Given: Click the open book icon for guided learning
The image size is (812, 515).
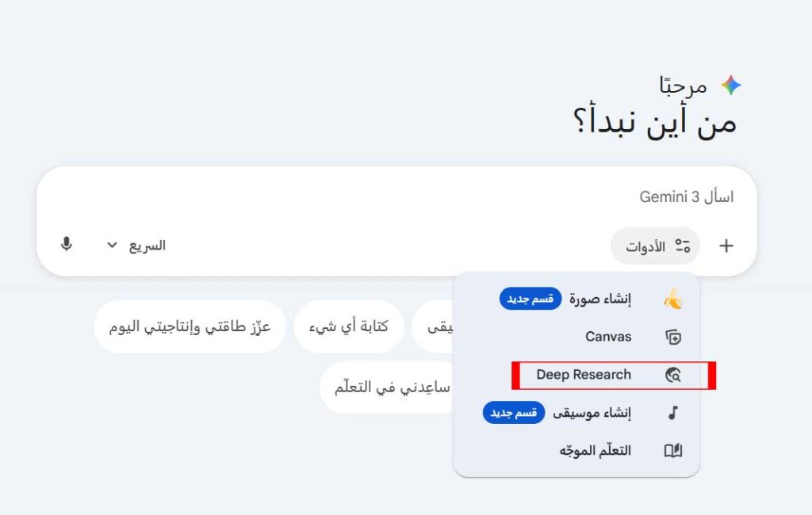Looking at the screenshot, I should (x=672, y=451).
